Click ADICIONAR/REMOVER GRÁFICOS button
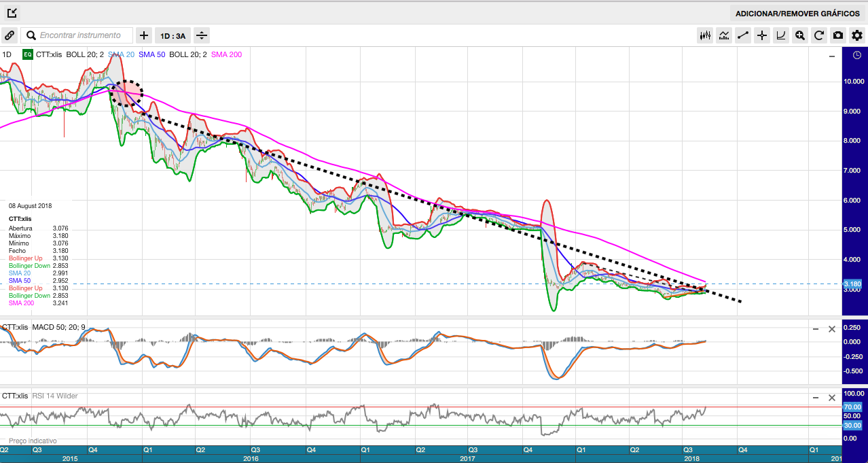This screenshot has width=868, height=463. point(797,14)
